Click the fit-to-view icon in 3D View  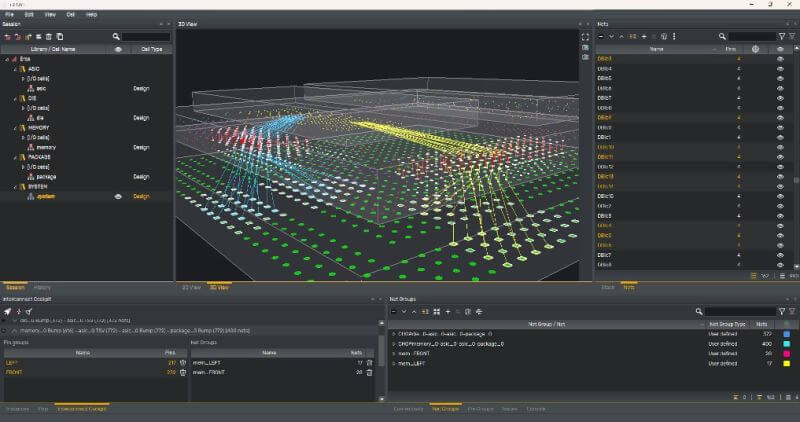585,36
